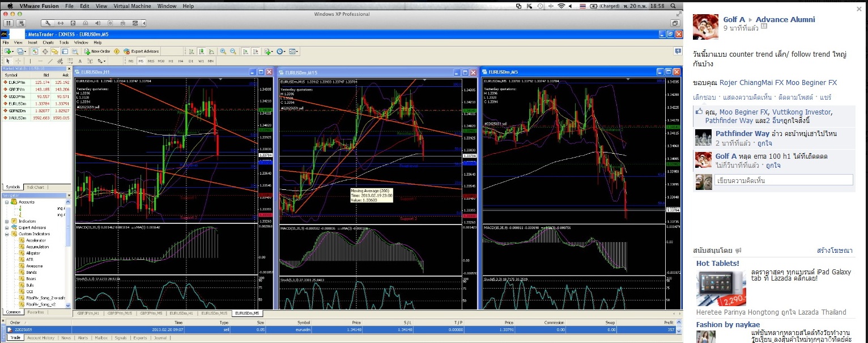Open VMware settings wrench icon
The width and height of the screenshot is (868, 343).
click(49, 23)
